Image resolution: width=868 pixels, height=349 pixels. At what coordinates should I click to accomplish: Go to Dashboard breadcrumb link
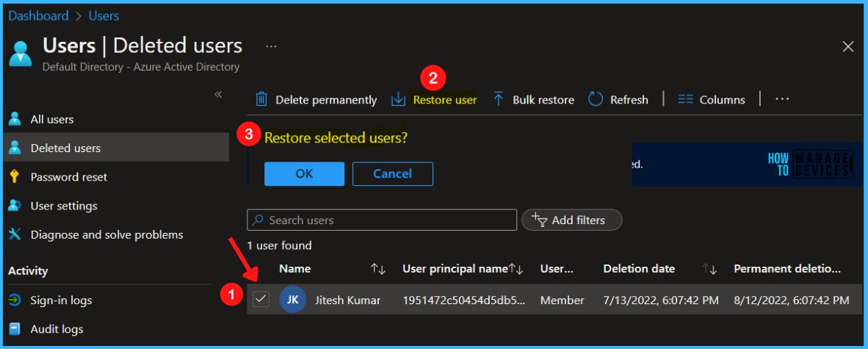[39, 15]
